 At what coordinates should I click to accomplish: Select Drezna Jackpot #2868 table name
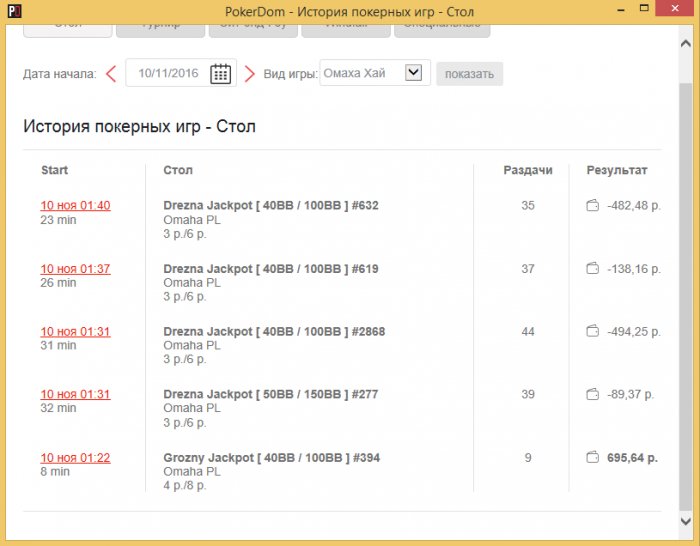click(x=274, y=332)
